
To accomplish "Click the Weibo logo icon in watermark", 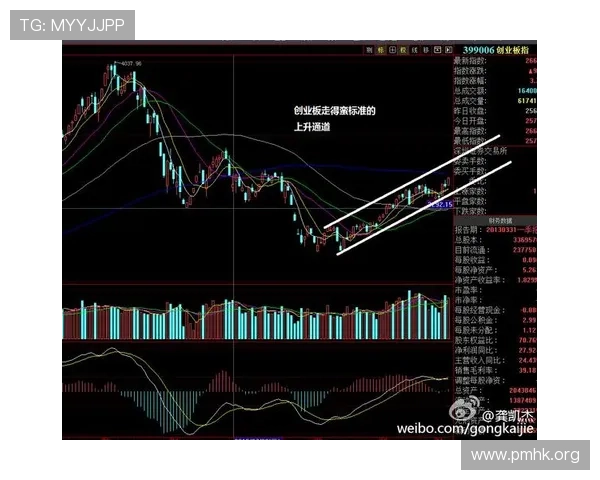I will point(462,411).
